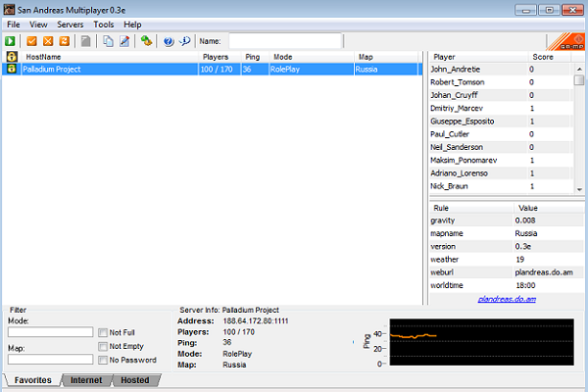
Task: Click the version rule row
Action: pos(507,246)
